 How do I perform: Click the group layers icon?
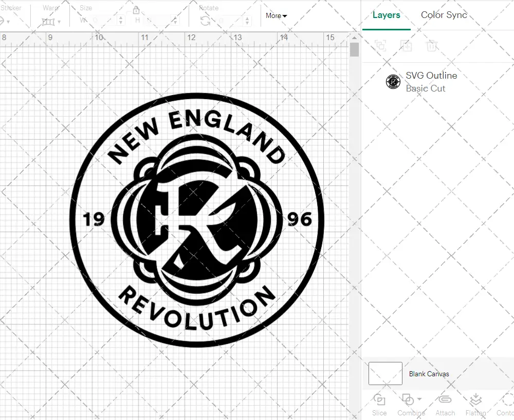pos(381,46)
